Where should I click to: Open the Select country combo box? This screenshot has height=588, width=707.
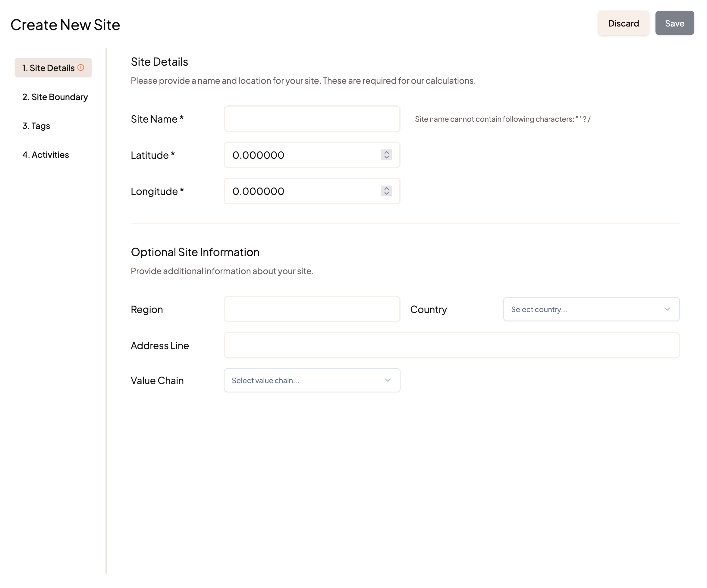(586, 309)
